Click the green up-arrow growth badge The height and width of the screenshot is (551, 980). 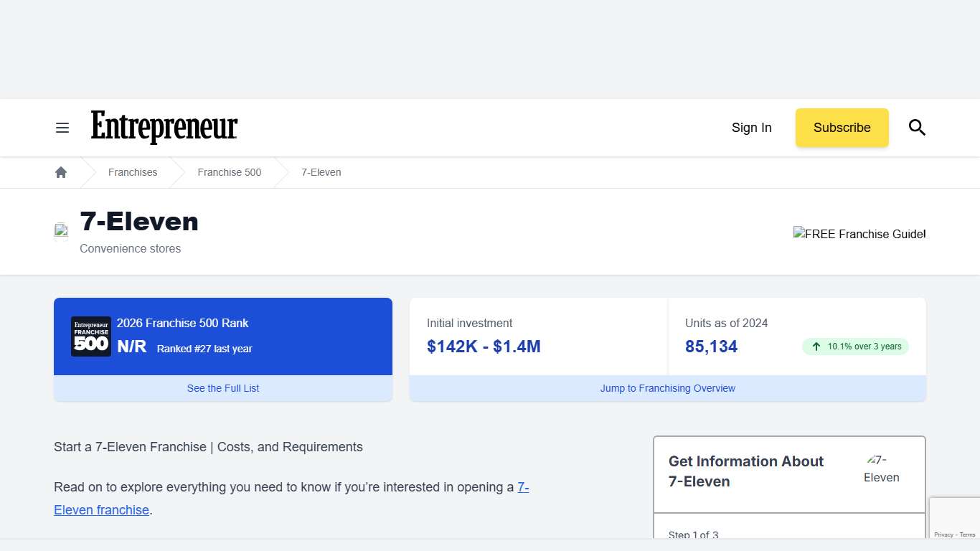click(855, 347)
